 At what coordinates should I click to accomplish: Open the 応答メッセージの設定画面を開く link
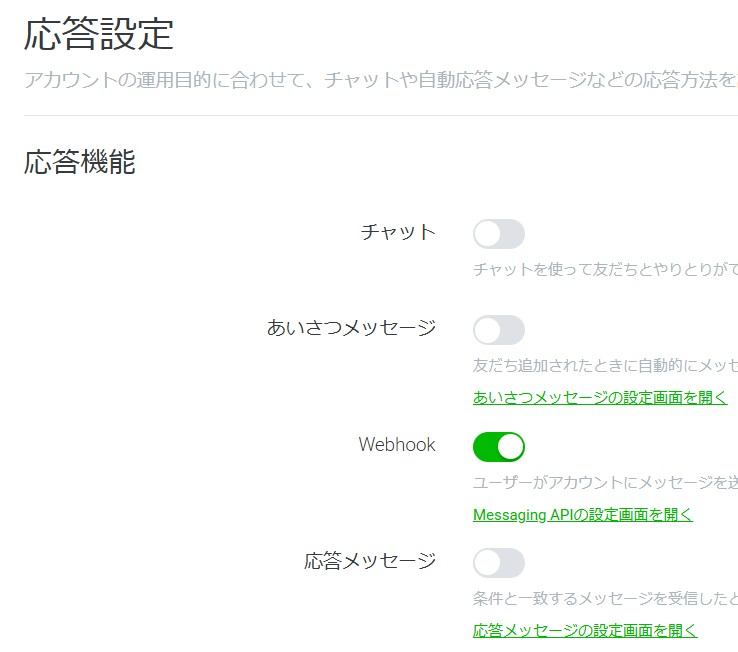tap(585, 630)
